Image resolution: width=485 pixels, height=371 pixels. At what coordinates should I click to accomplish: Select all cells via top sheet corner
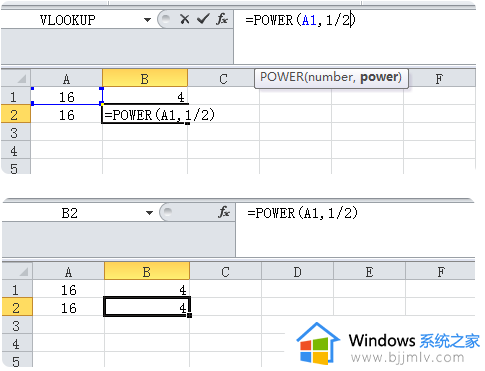point(16,78)
